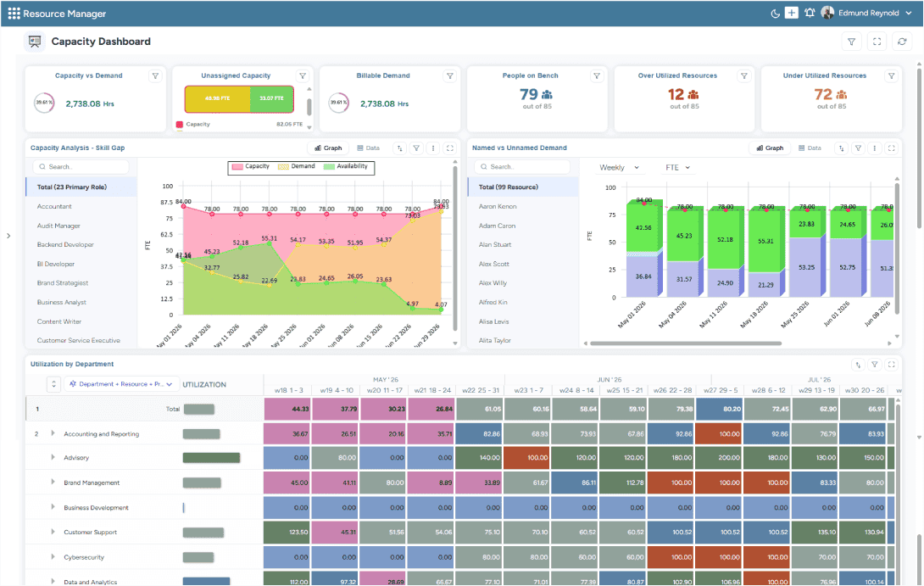Refresh the Capacity Dashboard

[902, 42]
